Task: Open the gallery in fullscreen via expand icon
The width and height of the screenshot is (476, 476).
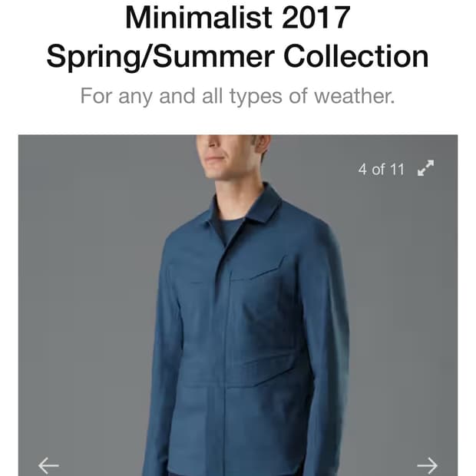Action: point(425,168)
